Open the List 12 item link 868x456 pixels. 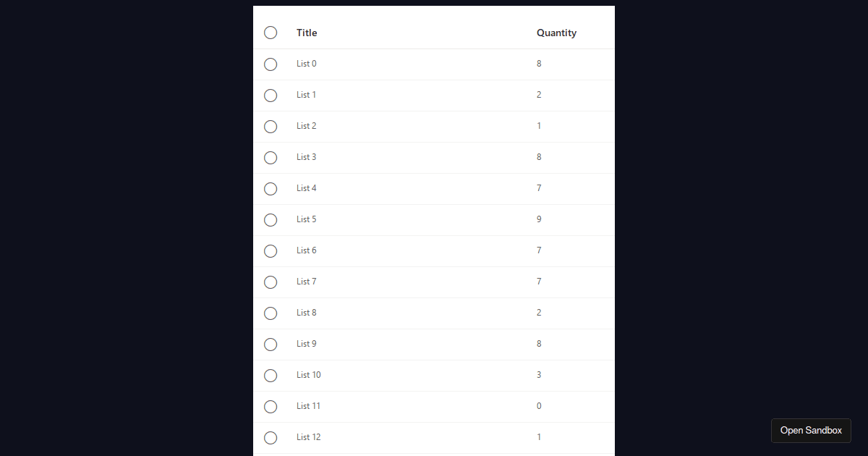click(x=308, y=437)
